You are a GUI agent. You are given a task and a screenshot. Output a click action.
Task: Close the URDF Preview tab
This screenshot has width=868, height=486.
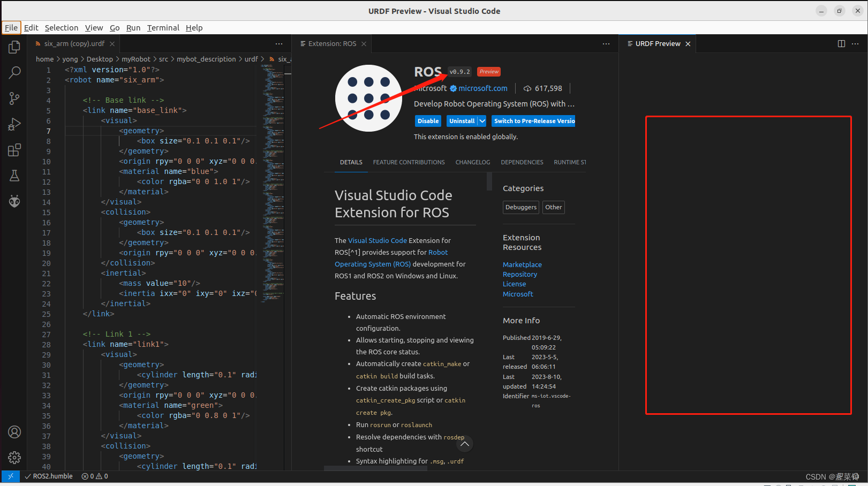[688, 44]
